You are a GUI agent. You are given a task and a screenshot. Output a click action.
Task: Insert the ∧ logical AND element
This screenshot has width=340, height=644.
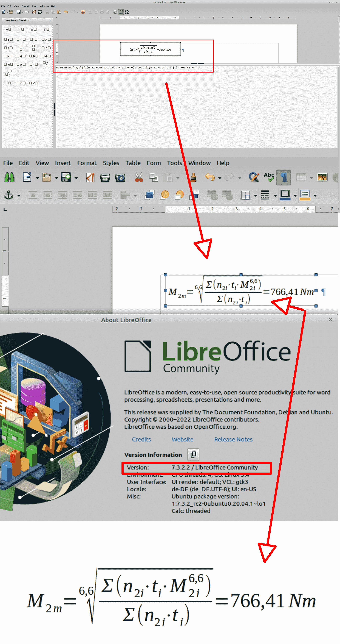(x=21, y=83)
